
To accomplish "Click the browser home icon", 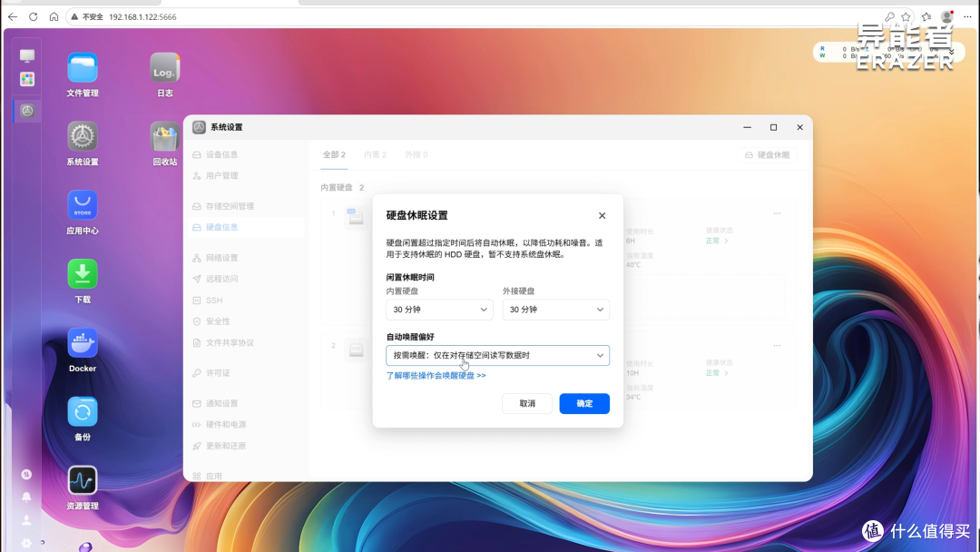I will pos(54,17).
